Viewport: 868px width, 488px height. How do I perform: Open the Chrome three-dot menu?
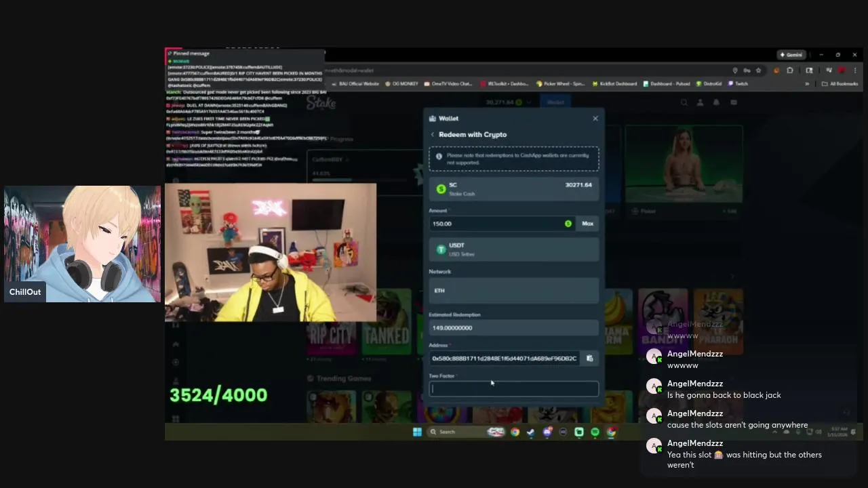pos(855,70)
